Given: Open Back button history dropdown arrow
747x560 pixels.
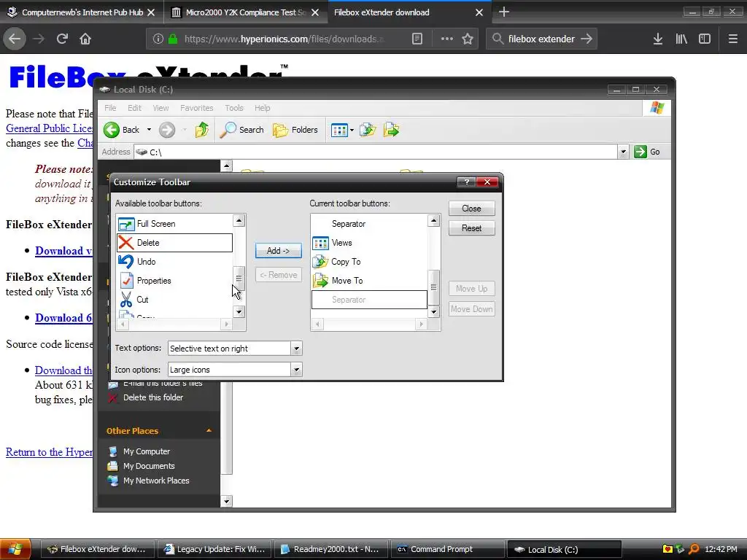Looking at the screenshot, I should (x=149, y=130).
